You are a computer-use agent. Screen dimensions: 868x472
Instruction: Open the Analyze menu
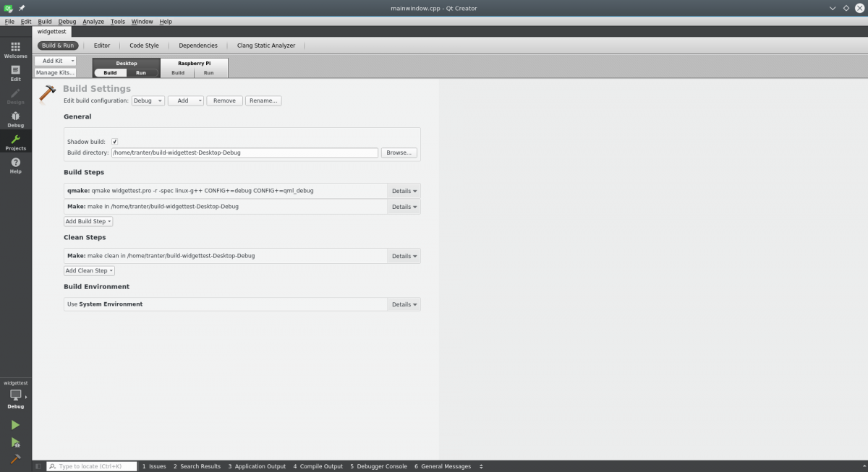click(93, 22)
